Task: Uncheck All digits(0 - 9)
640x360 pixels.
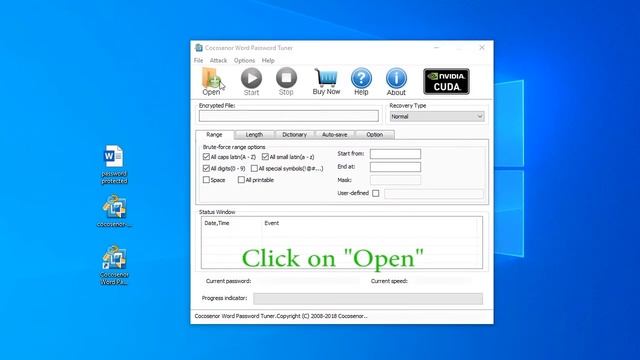Action: (x=206, y=168)
